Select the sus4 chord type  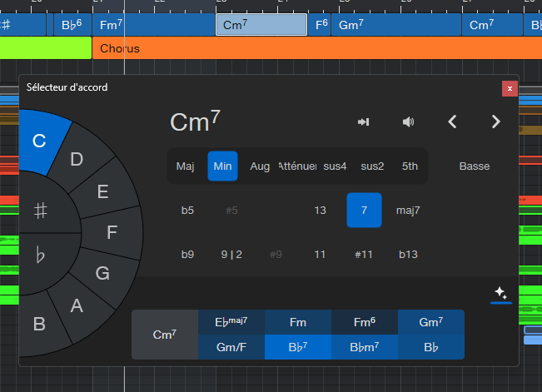(x=335, y=166)
